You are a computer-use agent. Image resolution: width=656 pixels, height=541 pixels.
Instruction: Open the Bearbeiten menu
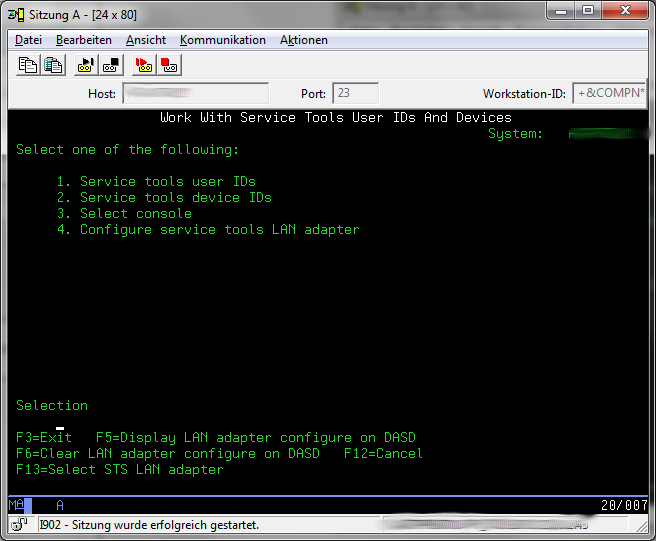click(84, 40)
